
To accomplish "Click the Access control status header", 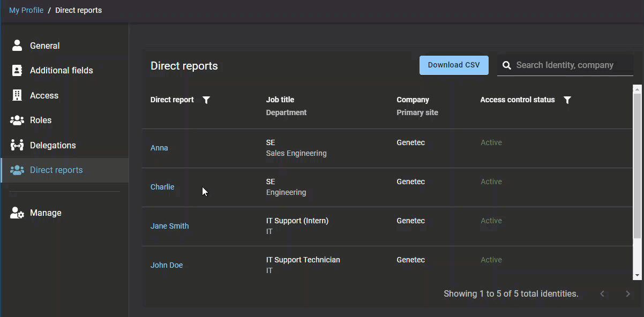I will 518,100.
